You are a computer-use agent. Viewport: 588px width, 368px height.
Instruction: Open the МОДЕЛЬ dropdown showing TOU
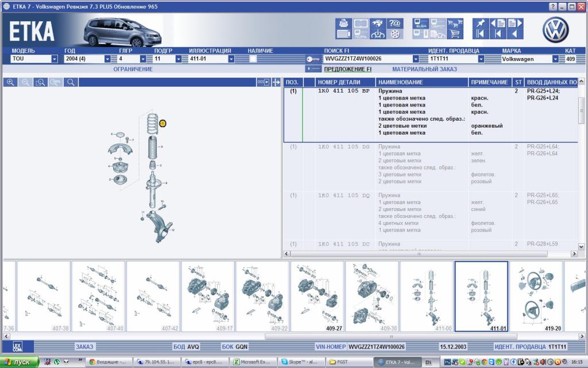pyautogui.click(x=55, y=59)
